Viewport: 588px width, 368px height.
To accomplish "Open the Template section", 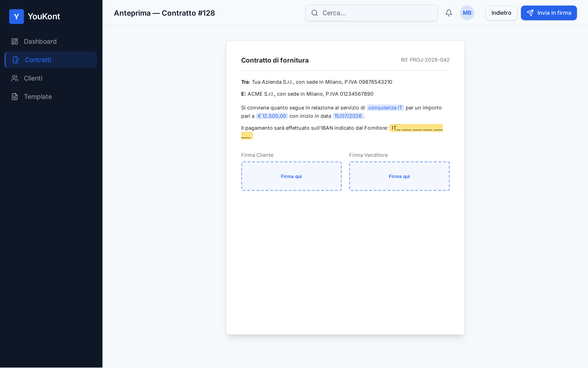I will pos(51,97).
